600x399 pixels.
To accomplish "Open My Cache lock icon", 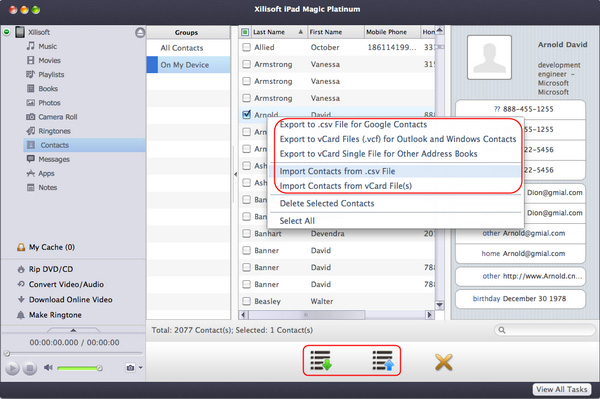I will click(21, 248).
